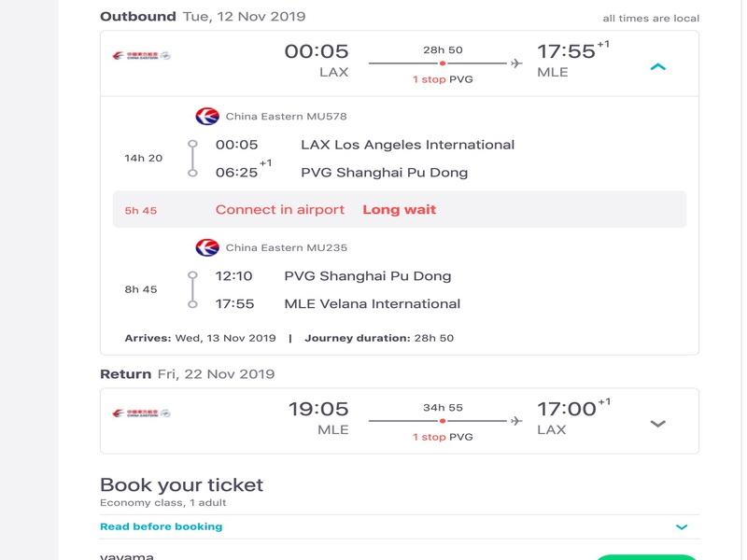Click the outbound China Eastern airline banner logo

[142, 56]
